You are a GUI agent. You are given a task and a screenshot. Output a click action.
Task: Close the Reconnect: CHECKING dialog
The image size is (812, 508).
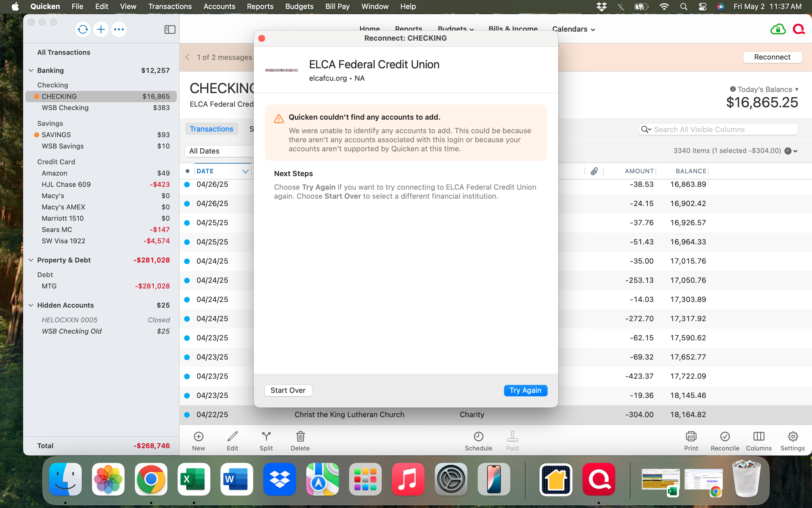tap(262, 38)
